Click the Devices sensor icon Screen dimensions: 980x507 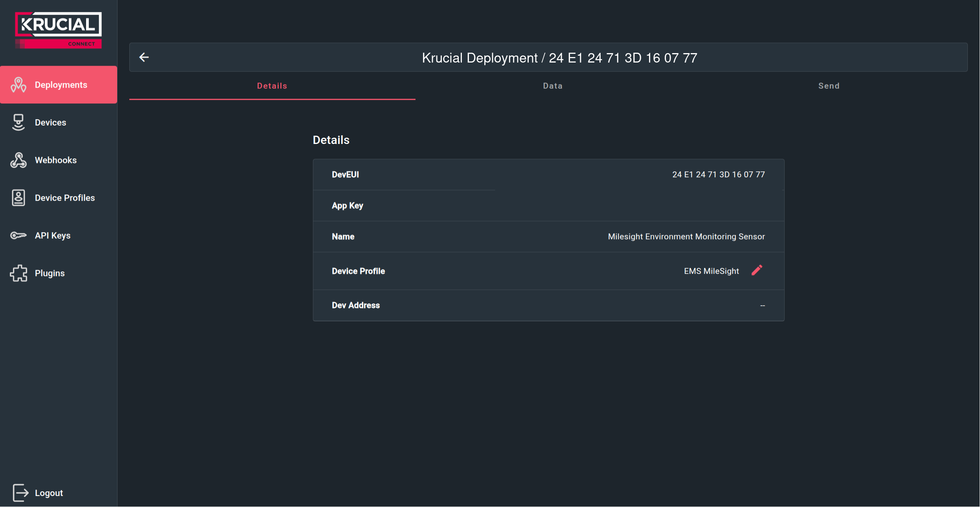18,122
